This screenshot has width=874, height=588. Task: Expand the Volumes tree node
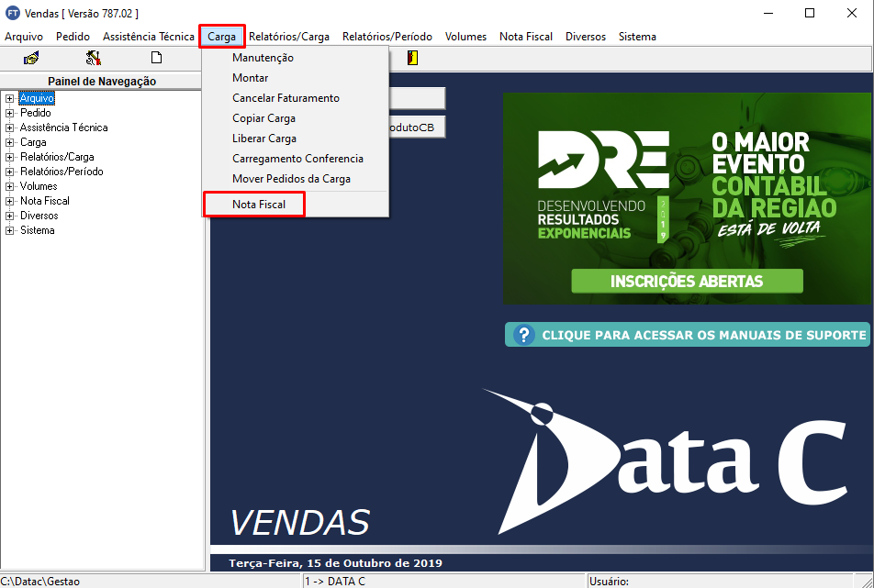[9, 186]
